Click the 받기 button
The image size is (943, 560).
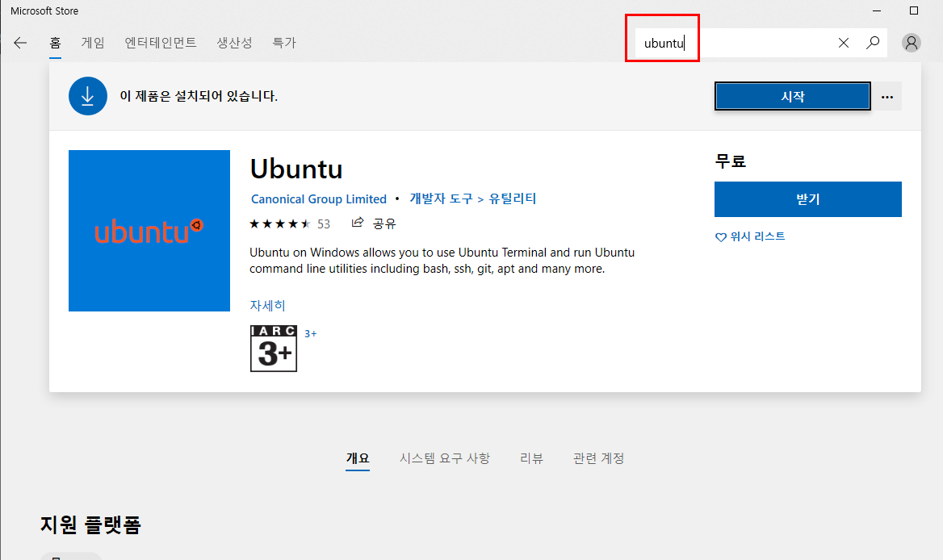point(807,199)
